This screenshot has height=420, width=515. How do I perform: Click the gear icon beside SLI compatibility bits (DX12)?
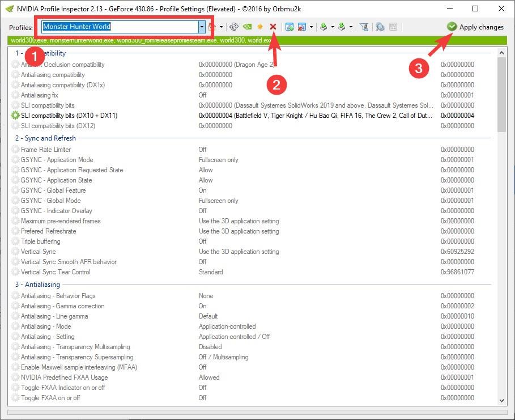point(15,125)
